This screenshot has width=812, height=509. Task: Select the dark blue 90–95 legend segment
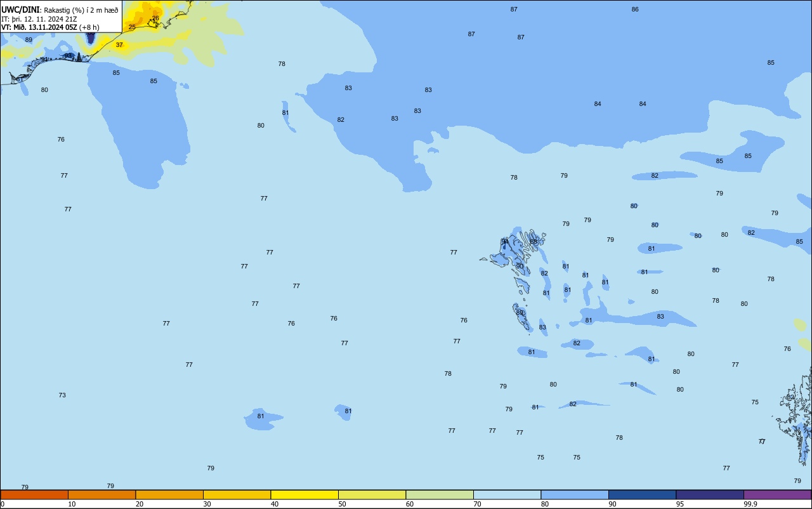tap(642, 494)
